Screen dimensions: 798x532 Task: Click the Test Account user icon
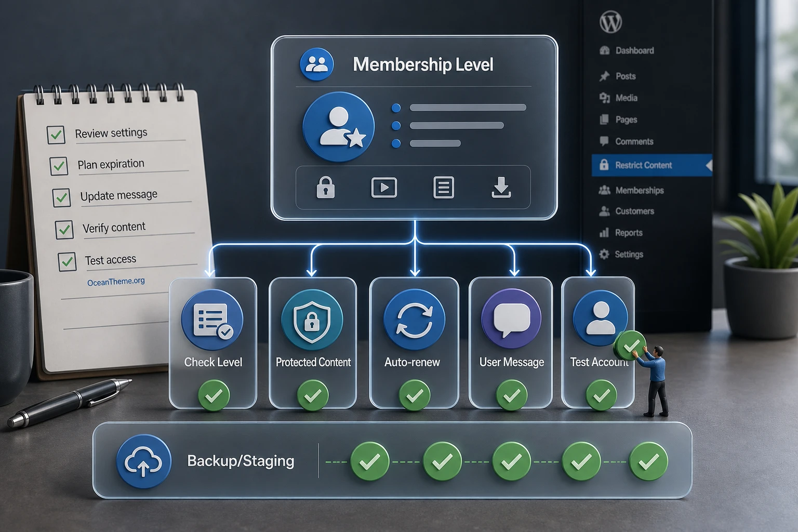pos(601,318)
